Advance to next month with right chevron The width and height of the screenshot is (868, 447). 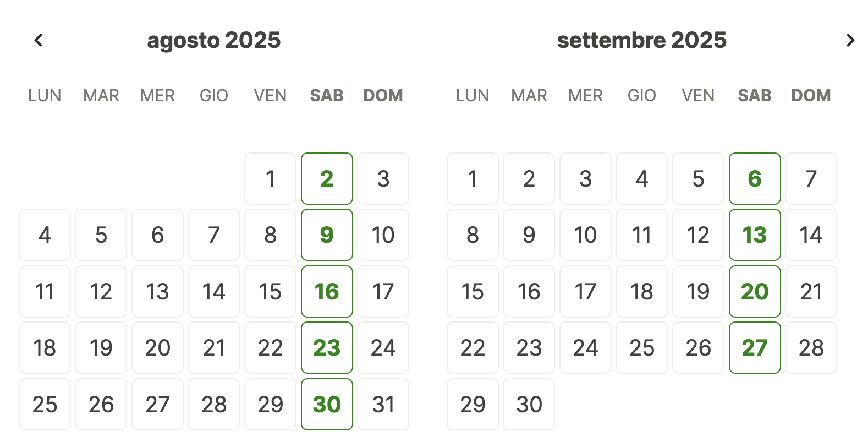click(x=850, y=40)
